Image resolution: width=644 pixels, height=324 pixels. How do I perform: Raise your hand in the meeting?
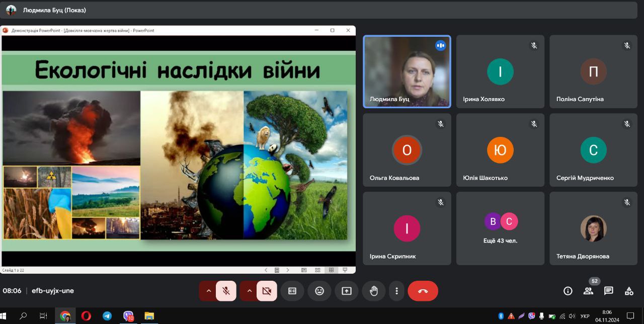click(x=373, y=291)
